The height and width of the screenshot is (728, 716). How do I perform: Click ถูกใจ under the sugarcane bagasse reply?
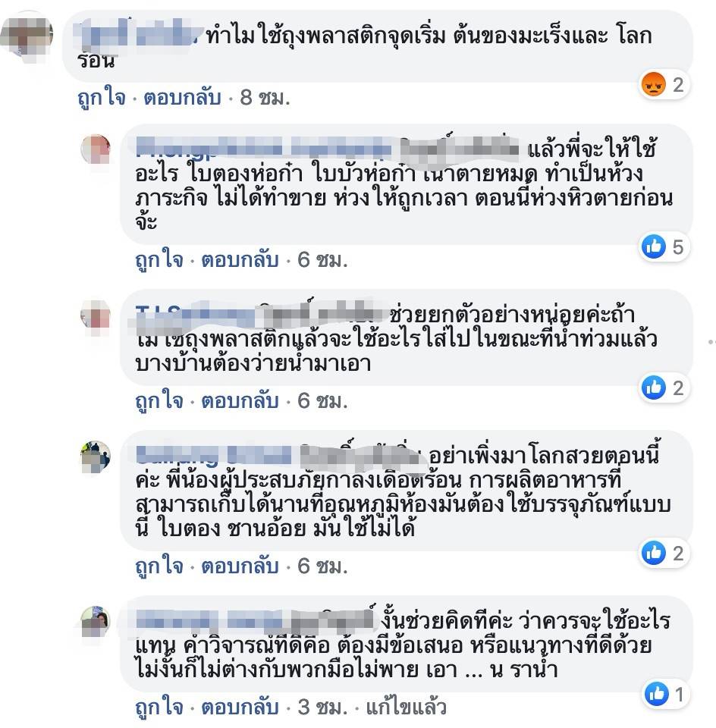159,566
